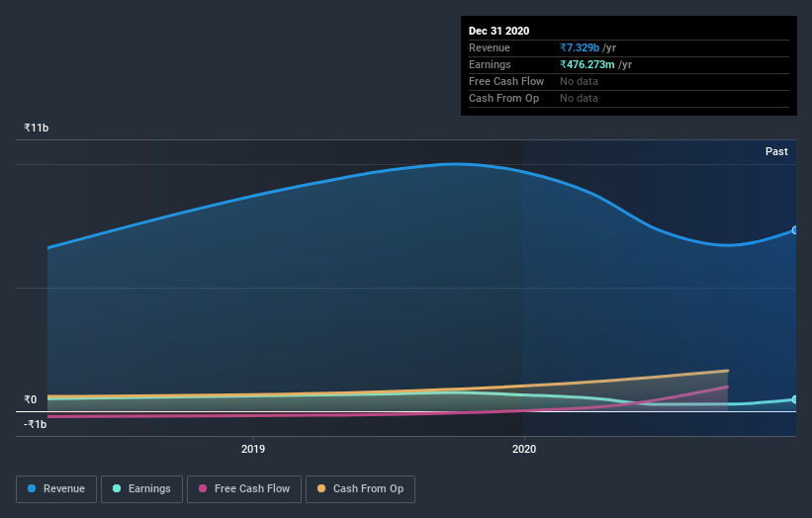Toggle the Revenue series legend button
This screenshot has width=812, height=518.
pyautogui.click(x=56, y=489)
